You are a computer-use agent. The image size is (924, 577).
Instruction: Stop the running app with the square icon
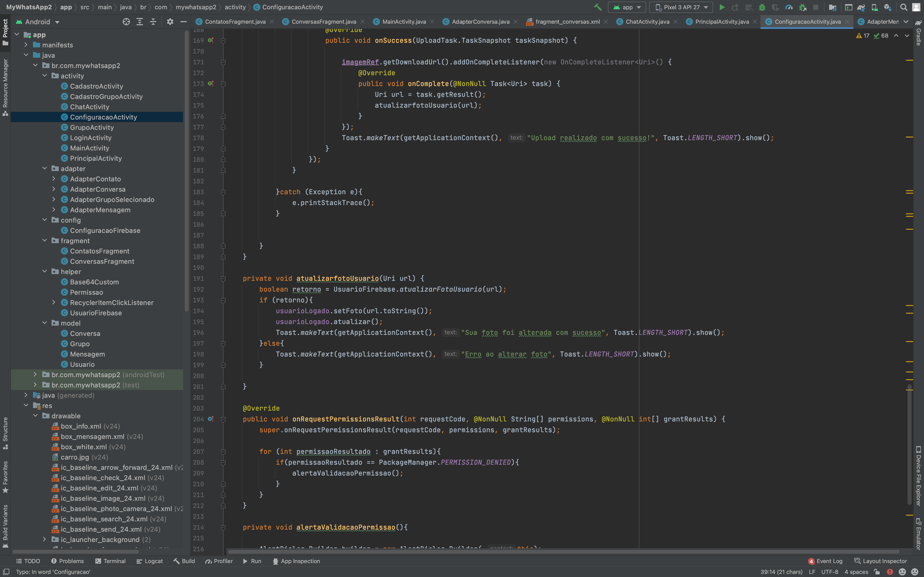(815, 7)
